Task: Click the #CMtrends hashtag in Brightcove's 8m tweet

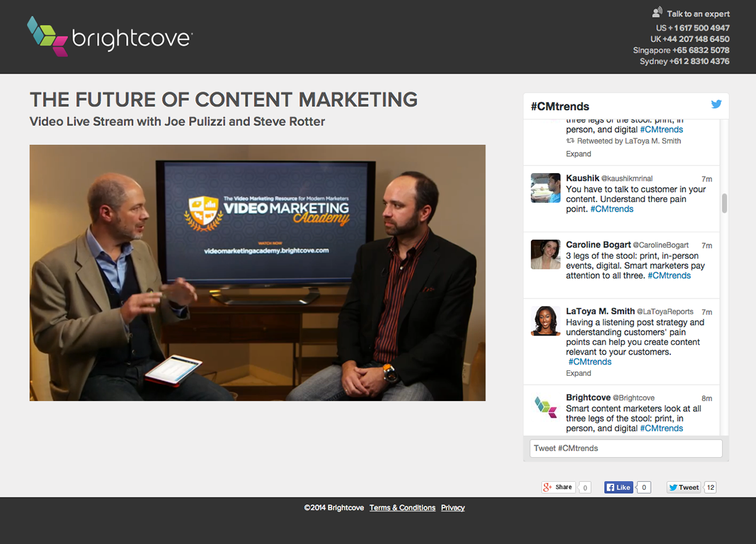Action: coord(661,428)
